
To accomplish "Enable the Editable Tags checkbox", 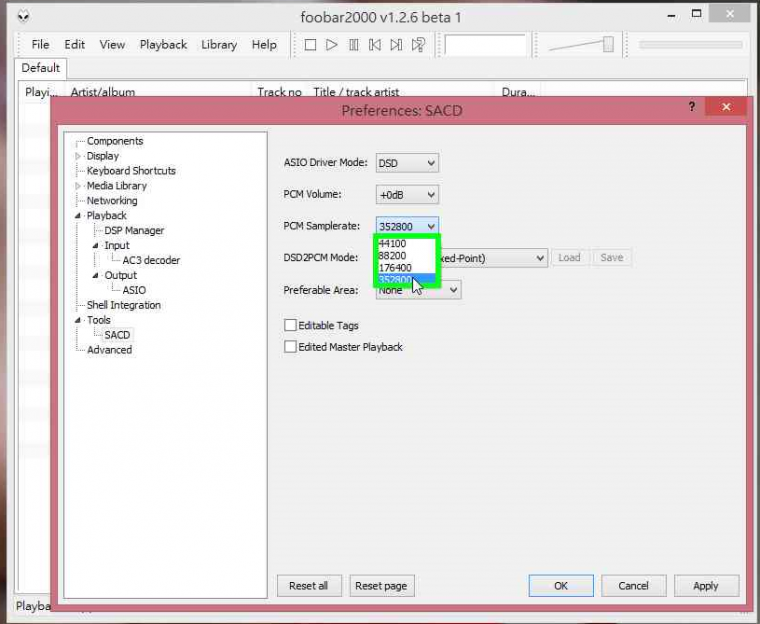I will pyautogui.click(x=291, y=325).
